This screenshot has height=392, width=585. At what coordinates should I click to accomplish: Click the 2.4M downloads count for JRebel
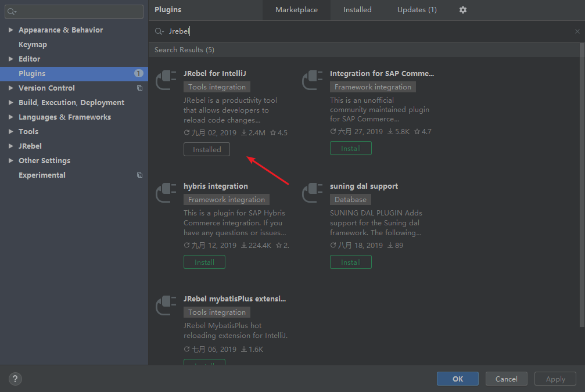[x=253, y=133]
